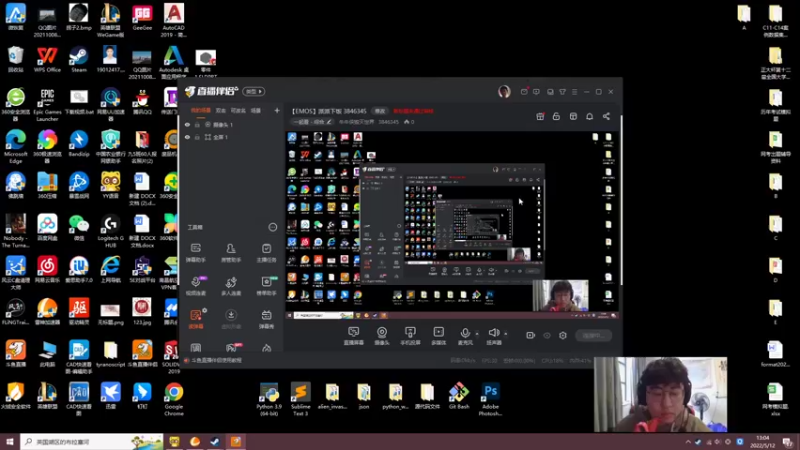
Task: Open Sublime Text 3 desktop shortcut
Action: click(x=301, y=399)
